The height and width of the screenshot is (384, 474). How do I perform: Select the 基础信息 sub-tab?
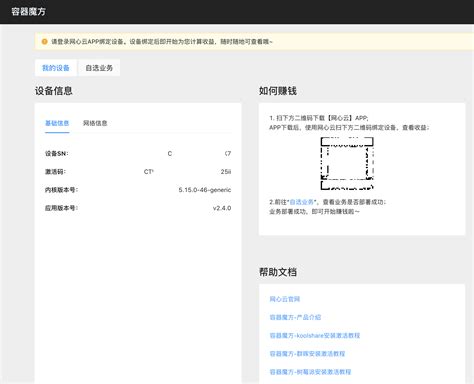click(57, 123)
